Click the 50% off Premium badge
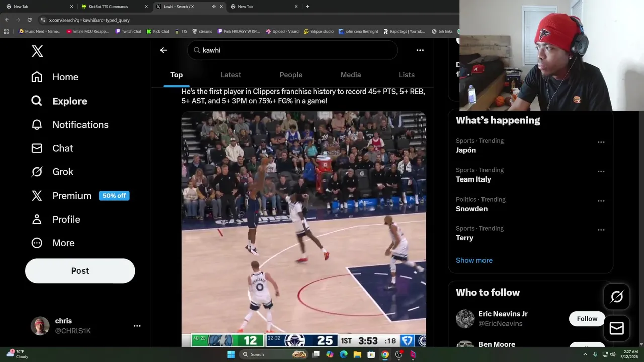This screenshot has height=362, width=644. point(114,196)
